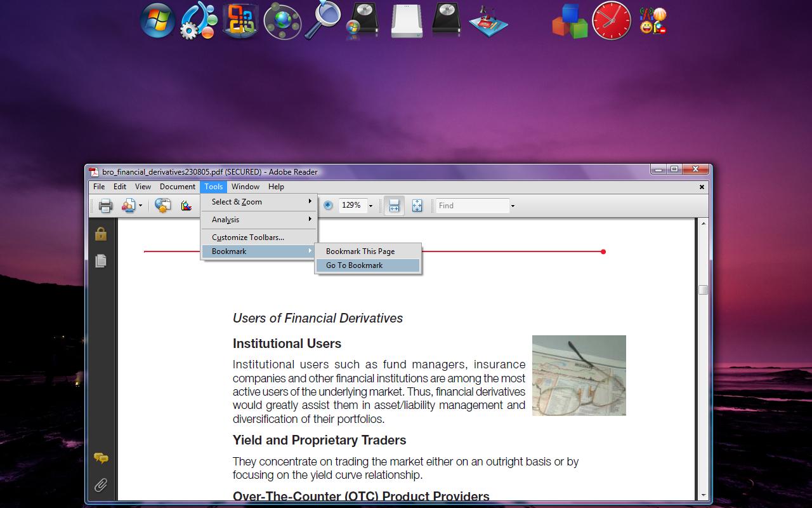Viewport: 812px width, 508px height.
Task: Click the scroll down arrow of document
Action: [703, 495]
